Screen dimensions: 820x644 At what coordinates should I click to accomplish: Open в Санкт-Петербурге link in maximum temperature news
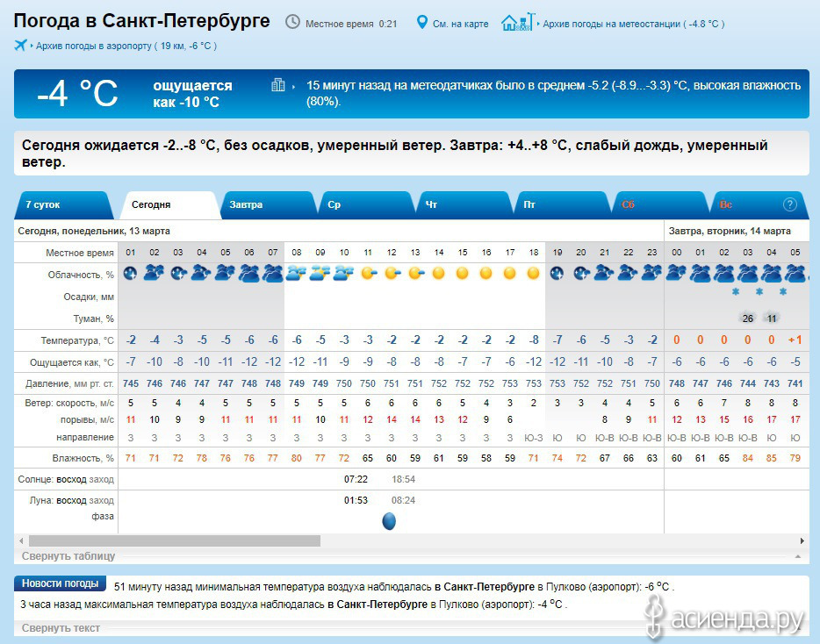click(378, 605)
